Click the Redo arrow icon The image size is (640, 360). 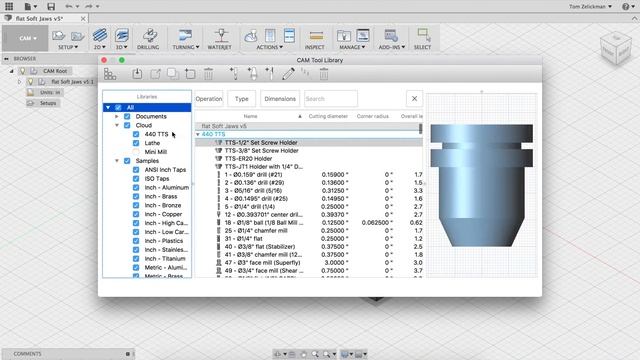click(x=89, y=6)
